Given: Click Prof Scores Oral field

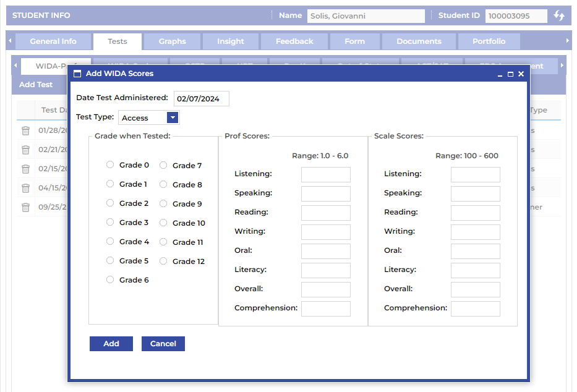Looking at the screenshot, I should point(326,251).
